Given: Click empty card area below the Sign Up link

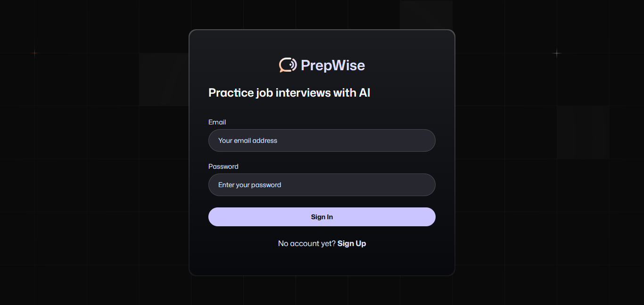Looking at the screenshot, I should 322,262.
